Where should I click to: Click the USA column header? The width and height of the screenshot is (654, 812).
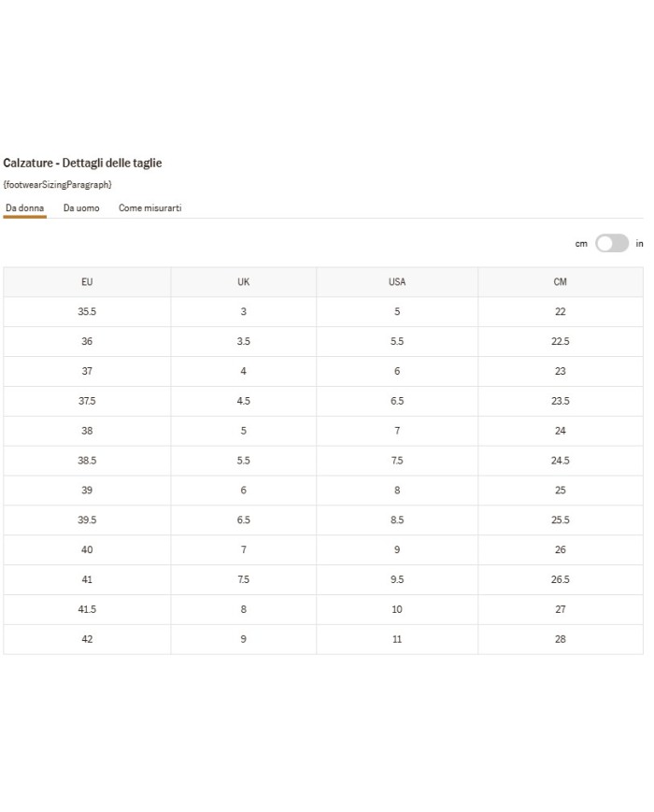point(397,282)
